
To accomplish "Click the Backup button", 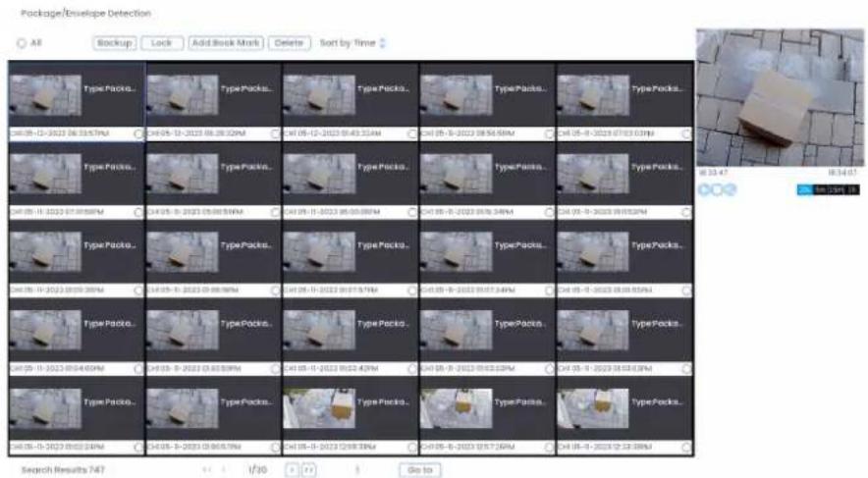I will [x=115, y=43].
